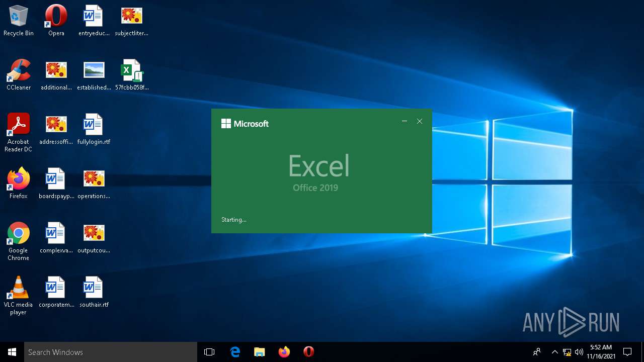Image resolution: width=644 pixels, height=362 pixels.
Task: Select the outputcou image file icon
Action: [94, 238]
